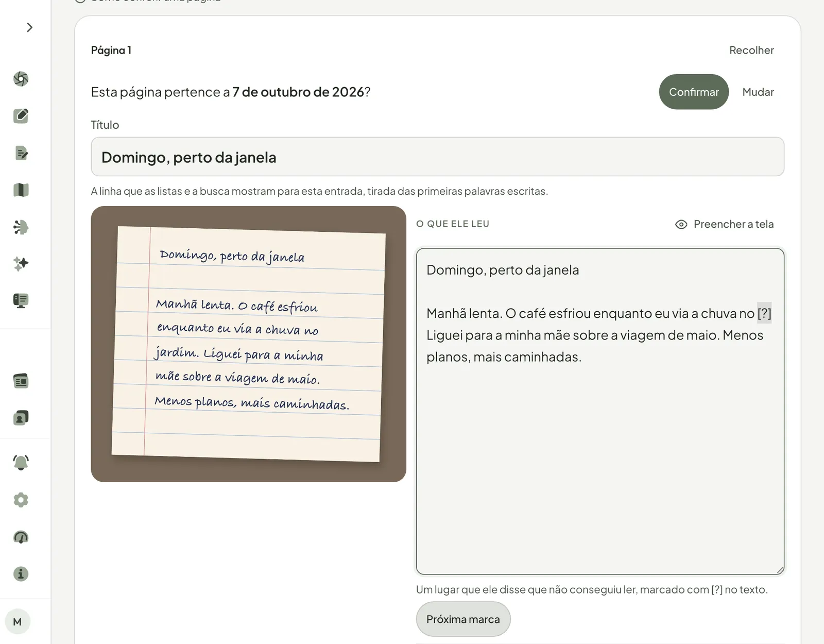Viewport: 824px width, 644px height.
Task: Click in the transcribed text area
Action: 600,411
